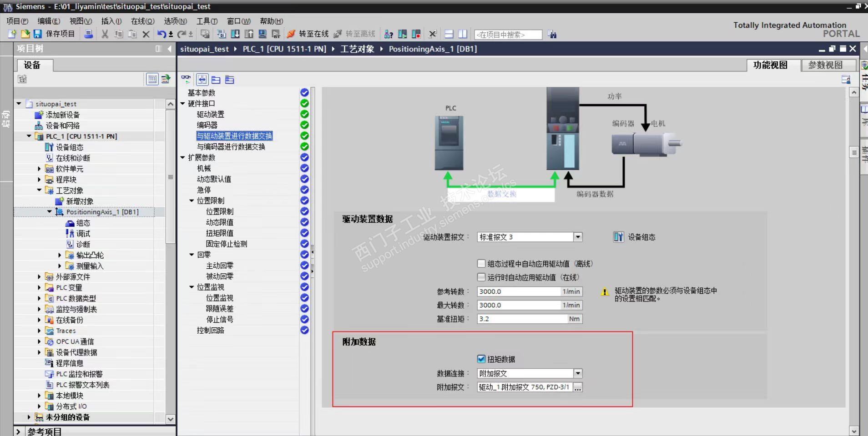Click the upload from device icon
Viewport: 868px width, 436px height.
[249, 34]
